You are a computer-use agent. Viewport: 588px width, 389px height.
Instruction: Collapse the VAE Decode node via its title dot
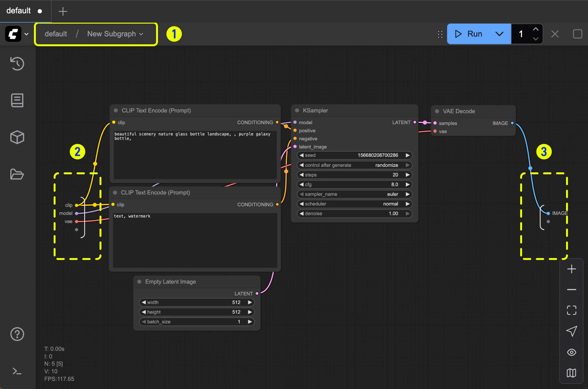point(437,111)
